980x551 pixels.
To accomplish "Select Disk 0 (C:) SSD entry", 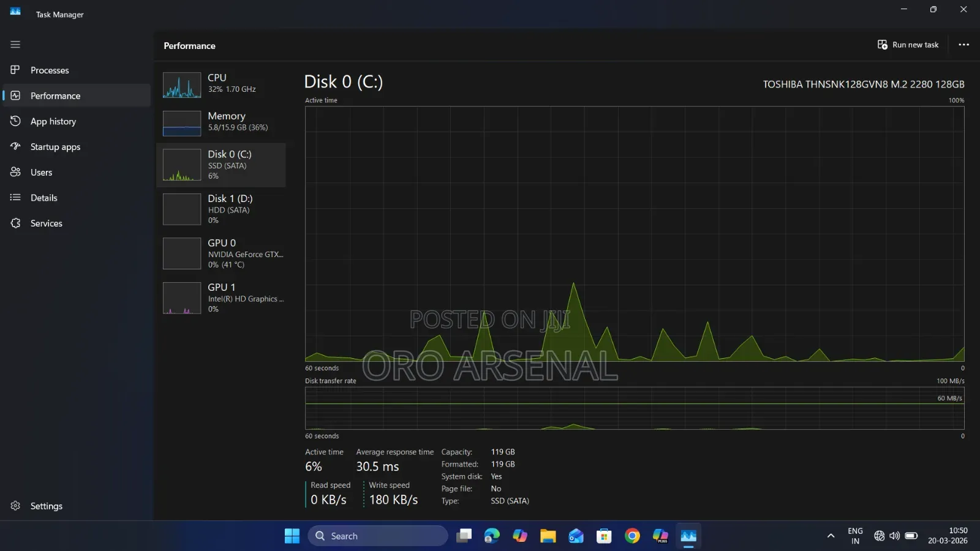I will pos(221,165).
